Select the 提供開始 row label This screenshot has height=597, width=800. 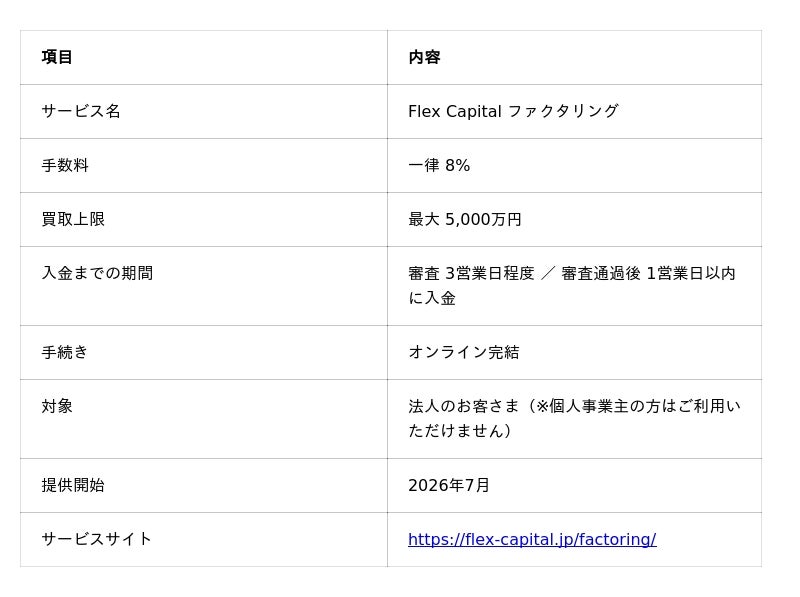coord(73,485)
